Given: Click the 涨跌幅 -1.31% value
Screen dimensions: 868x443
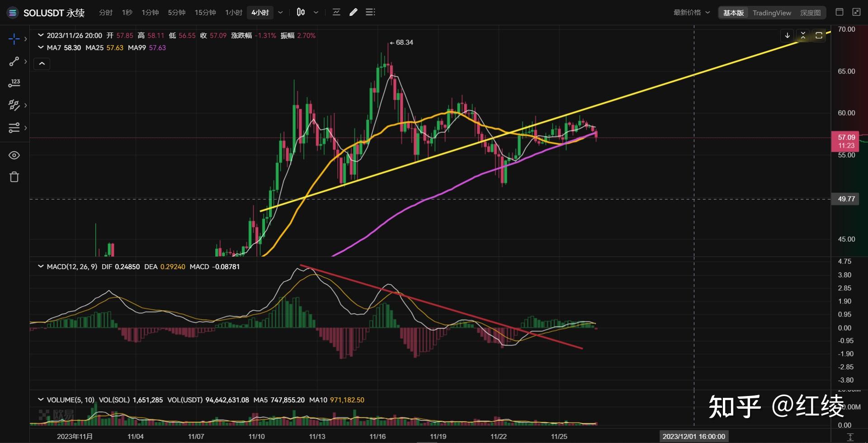Looking at the screenshot, I should (254, 35).
